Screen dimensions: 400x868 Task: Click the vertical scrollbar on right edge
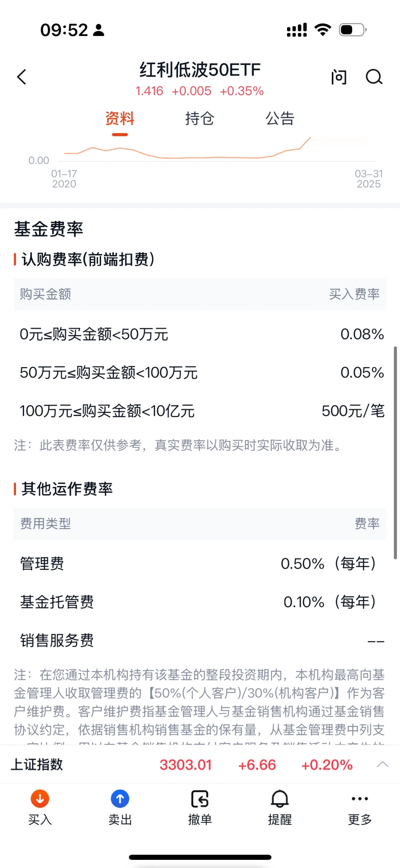point(395,452)
